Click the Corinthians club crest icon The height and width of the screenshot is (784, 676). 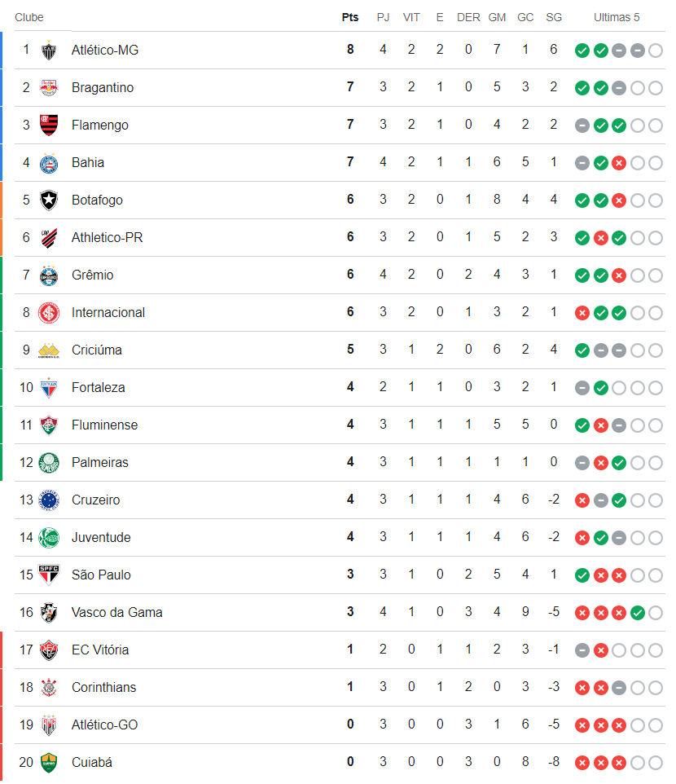[49, 688]
